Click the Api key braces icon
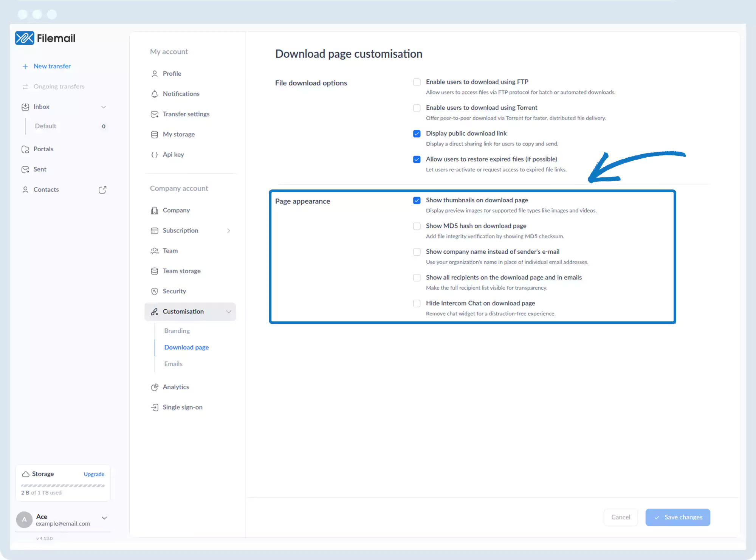 pos(154,155)
